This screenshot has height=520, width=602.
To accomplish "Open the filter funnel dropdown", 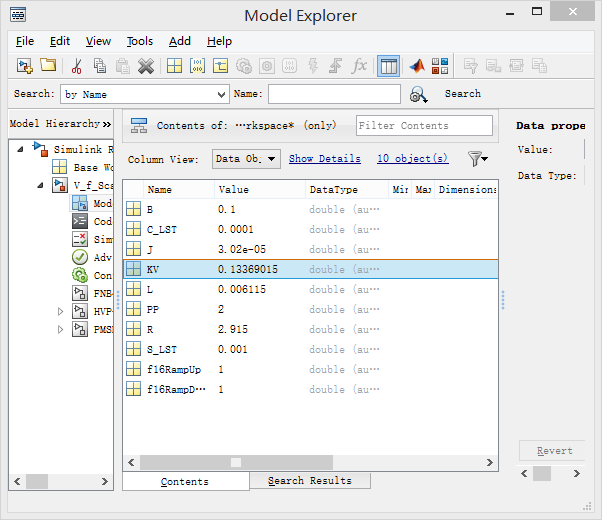I will 478,159.
